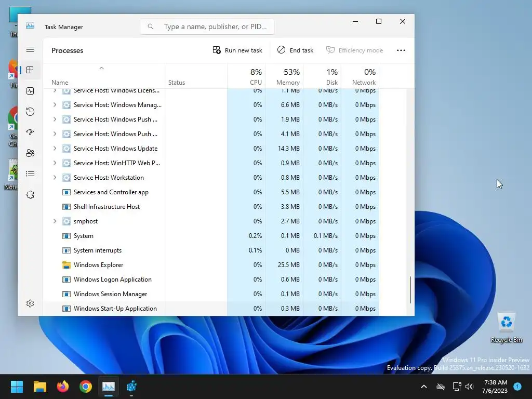Click the 14.3 MB memory value
This screenshot has width=532, height=399.
pos(288,149)
